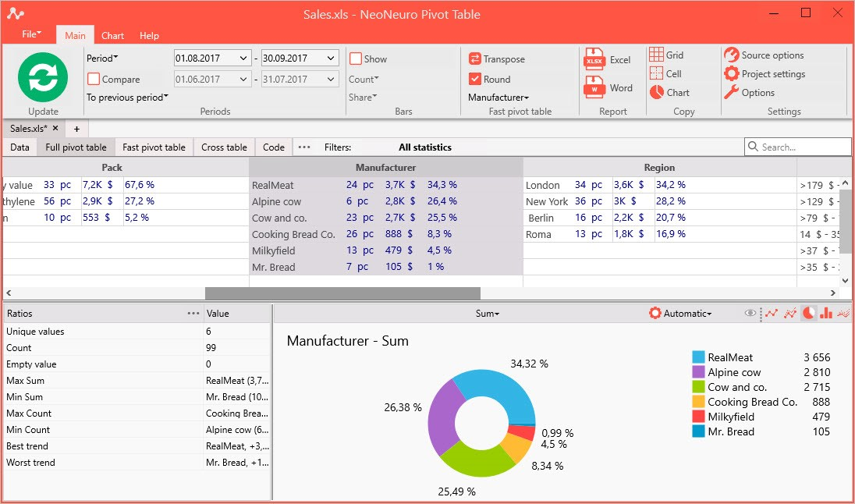Enable the Compare checkbox

click(x=94, y=79)
